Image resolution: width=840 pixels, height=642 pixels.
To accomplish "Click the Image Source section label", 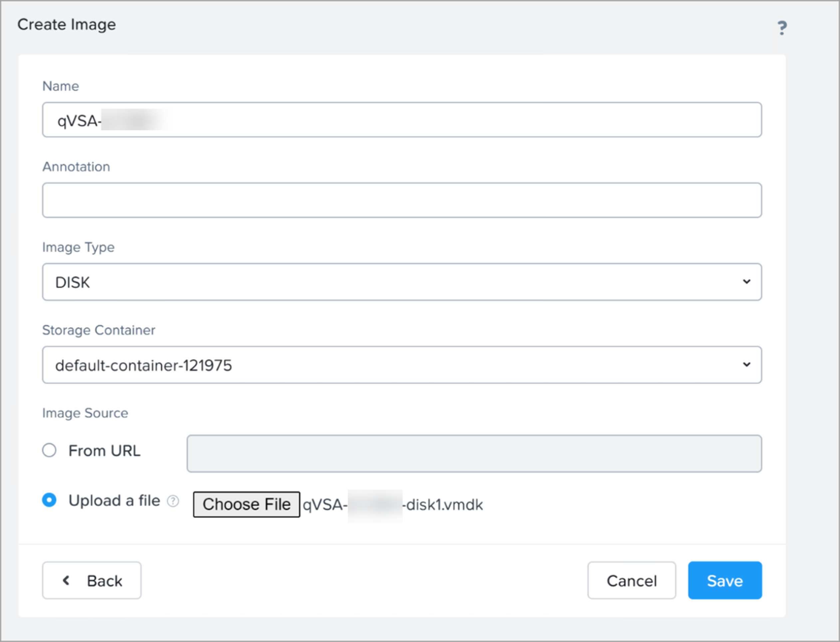I will [x=85, y=413].
